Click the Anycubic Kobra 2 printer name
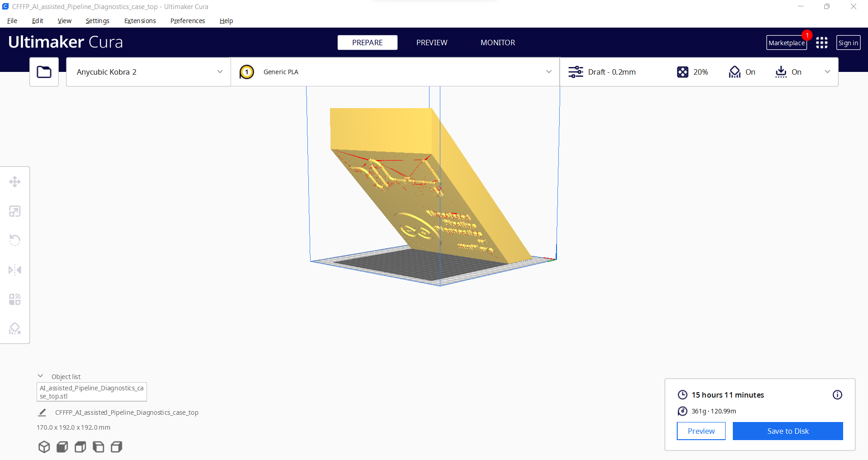 tap(107, 72)
